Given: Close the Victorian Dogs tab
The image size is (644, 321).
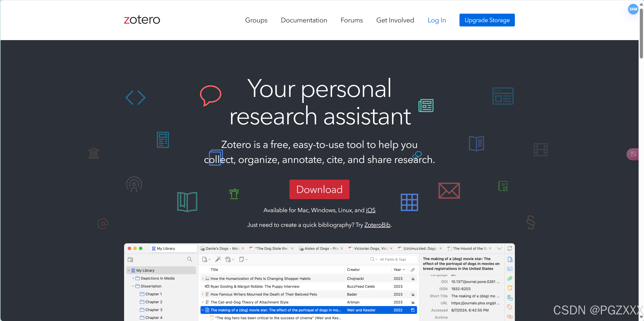Looking at the screenshot, I should click(391, 248).
